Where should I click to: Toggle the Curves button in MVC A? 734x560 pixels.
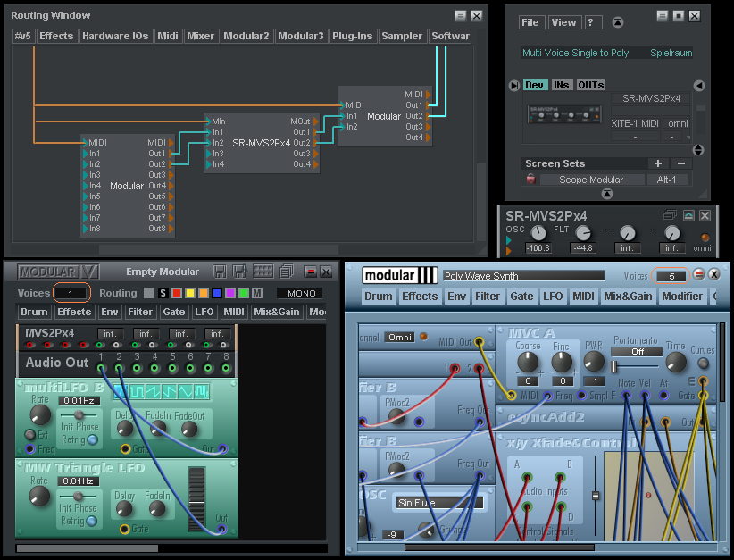[705, 363]
